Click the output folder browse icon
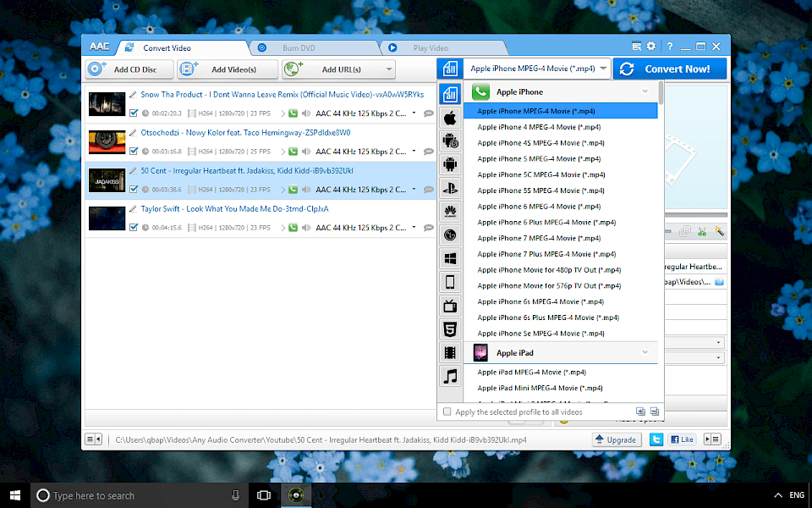 pyautogui.click(x=719, y=282)
